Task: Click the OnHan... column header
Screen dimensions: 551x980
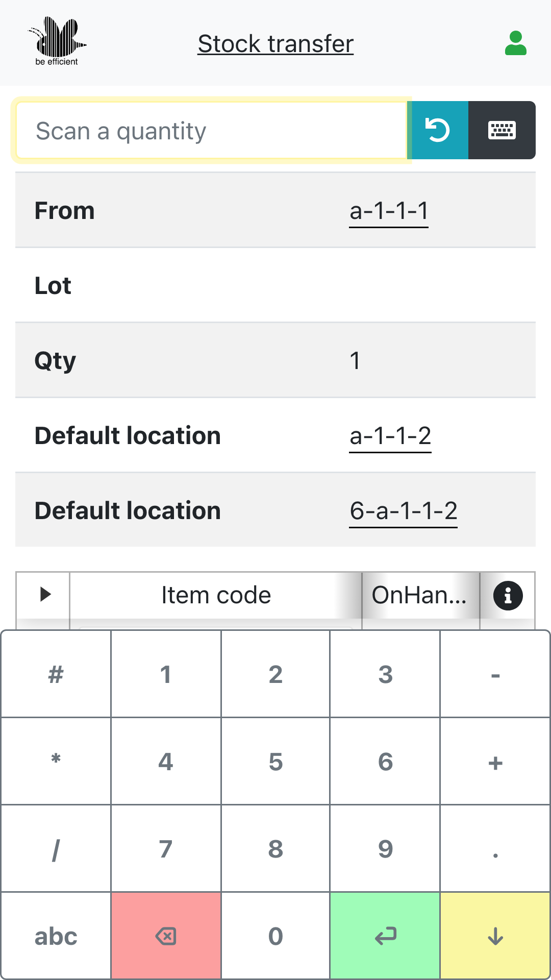Action: (x=419, y=595)
